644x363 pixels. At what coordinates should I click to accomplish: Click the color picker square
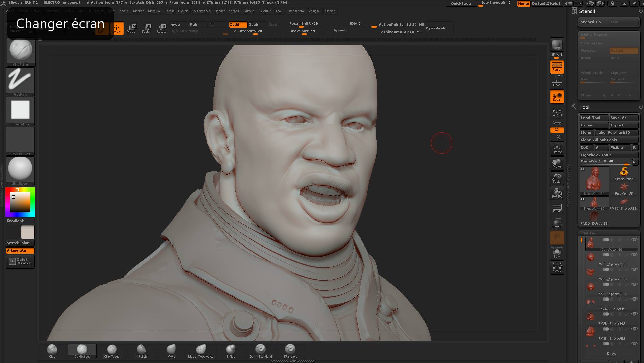point(20,202)
